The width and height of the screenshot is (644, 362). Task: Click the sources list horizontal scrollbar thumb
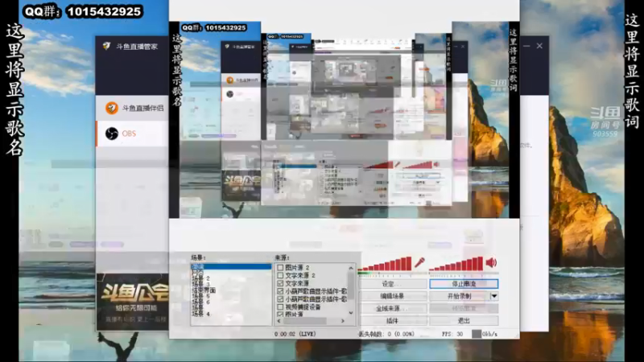(305, 321)
